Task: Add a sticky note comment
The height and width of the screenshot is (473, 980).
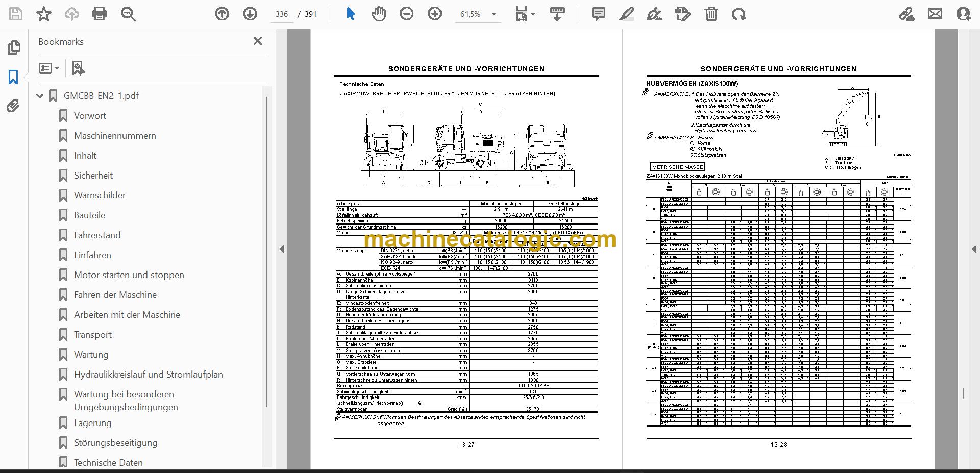Action: click(x=599, y=14)
